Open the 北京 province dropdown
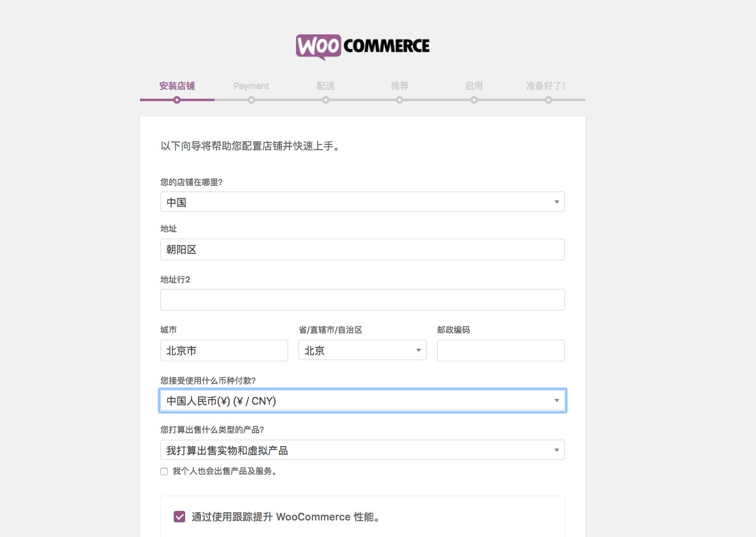Image resolution: width=756 pixels, height=537 pixels. pos(363,351)
